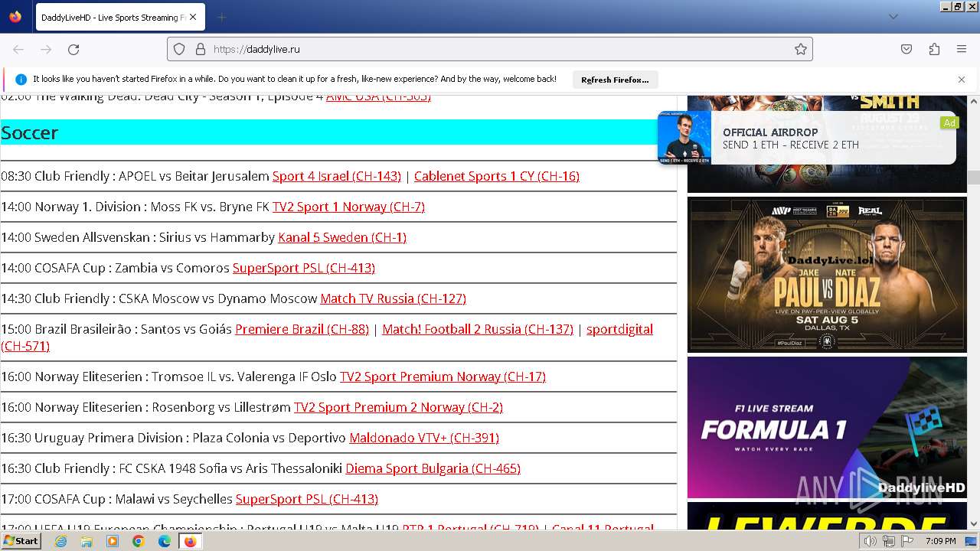List all tabs dropdown arrow
The width and height of the screenshot is (980, 551).
[x=893, y=17]
